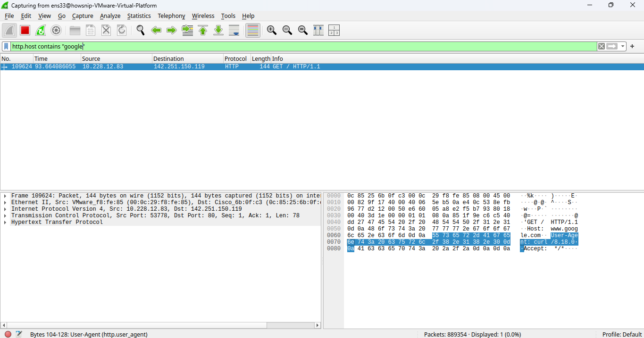Open Find a packet magnifier
The height and width of the screenshot is (338, 644).
click(x=141, y=31)
